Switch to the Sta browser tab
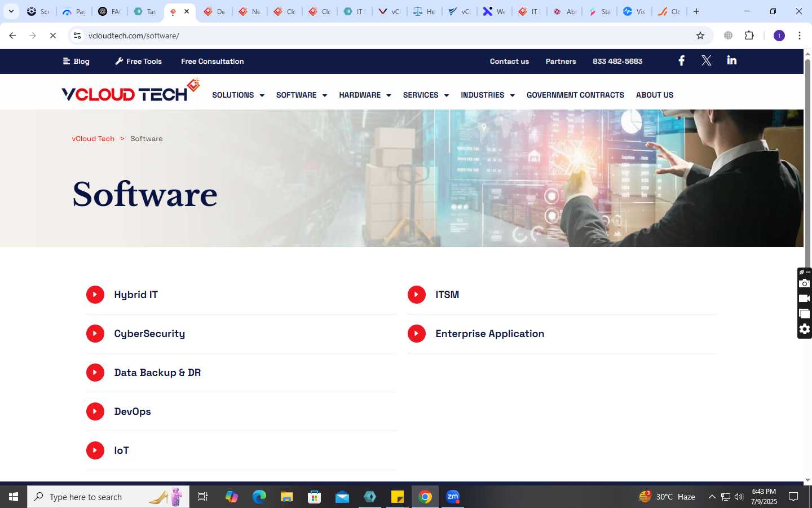The image size is (812, 508). click(599, 11)
